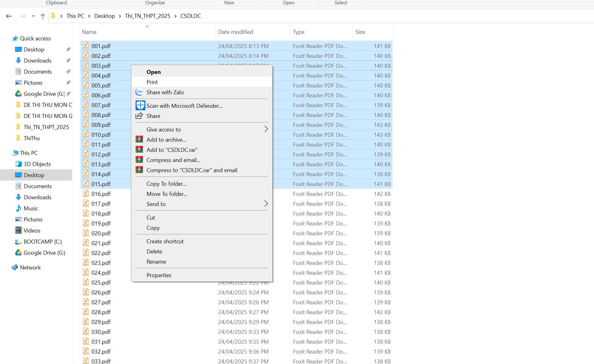The width and height of the screenshot is (594, 364).
Task: Click the Google Drive icon in Quick access
Action: click(x=18, y=94)
